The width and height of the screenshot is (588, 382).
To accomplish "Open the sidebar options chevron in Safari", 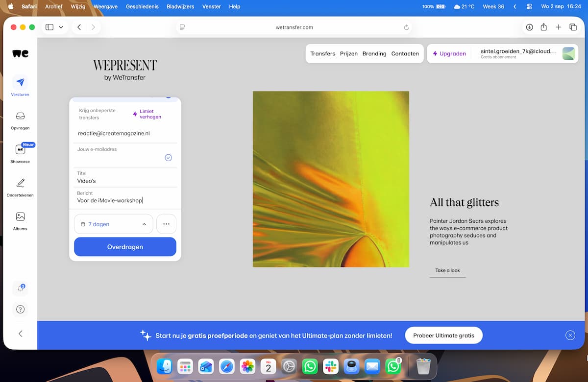I will point(61,27).
